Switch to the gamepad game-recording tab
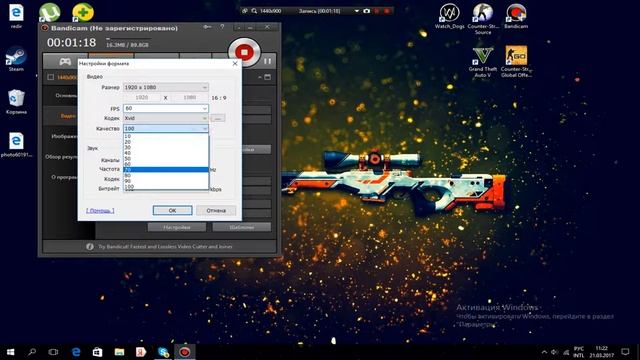Viewport: 640px width, 360px height. [65, 61]
